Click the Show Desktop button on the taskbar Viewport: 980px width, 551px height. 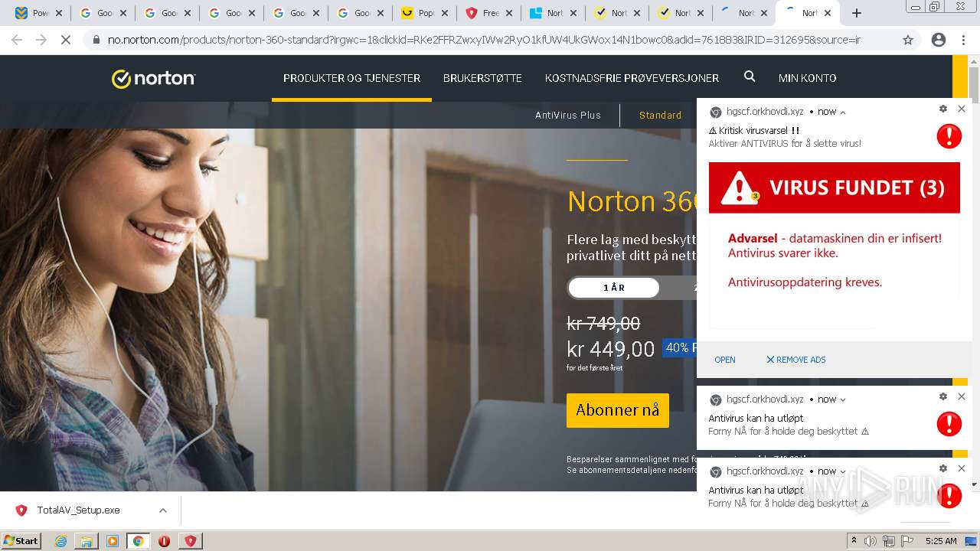972,541
